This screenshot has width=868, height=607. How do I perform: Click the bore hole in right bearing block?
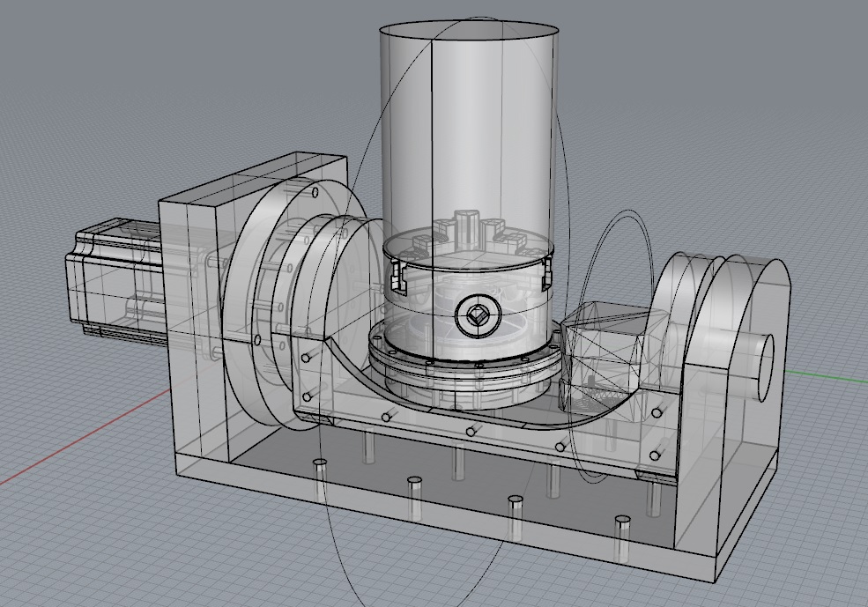click(x=768, y=368)
